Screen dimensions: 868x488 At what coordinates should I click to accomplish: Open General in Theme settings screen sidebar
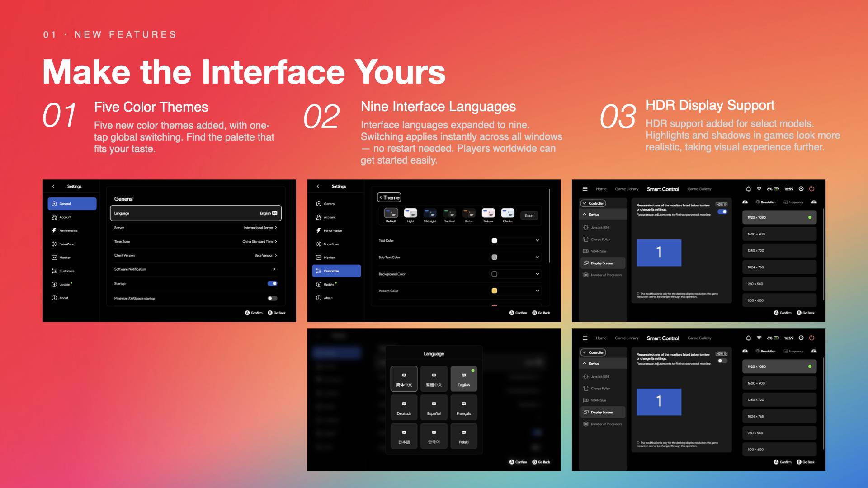[326, 204]
